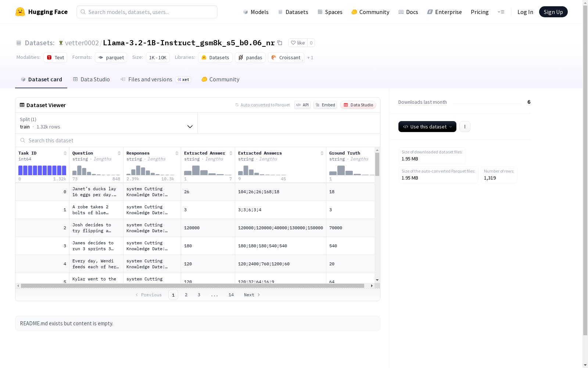Open the Models page
The width and height of the screenshot is (588, 368).
click(256, 12)
